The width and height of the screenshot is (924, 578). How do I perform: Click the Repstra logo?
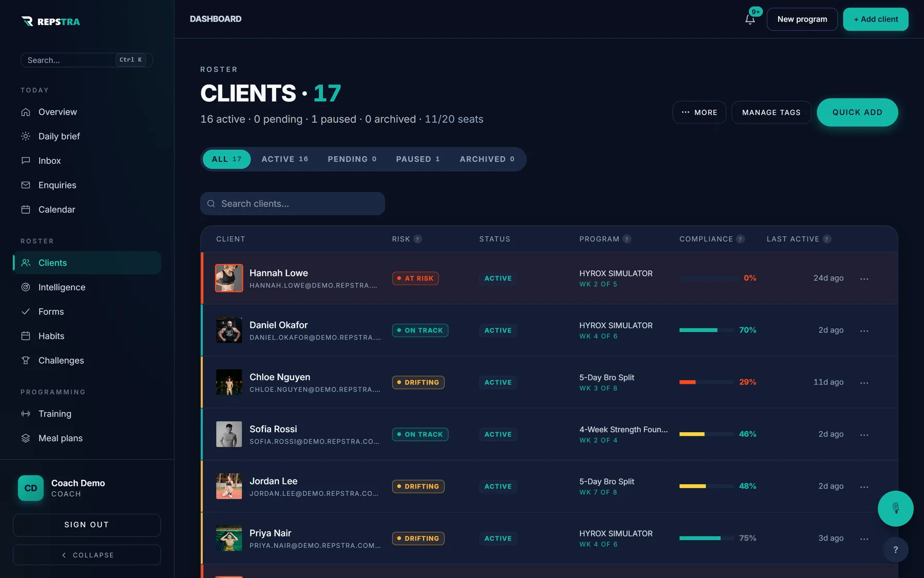point(50,21)
